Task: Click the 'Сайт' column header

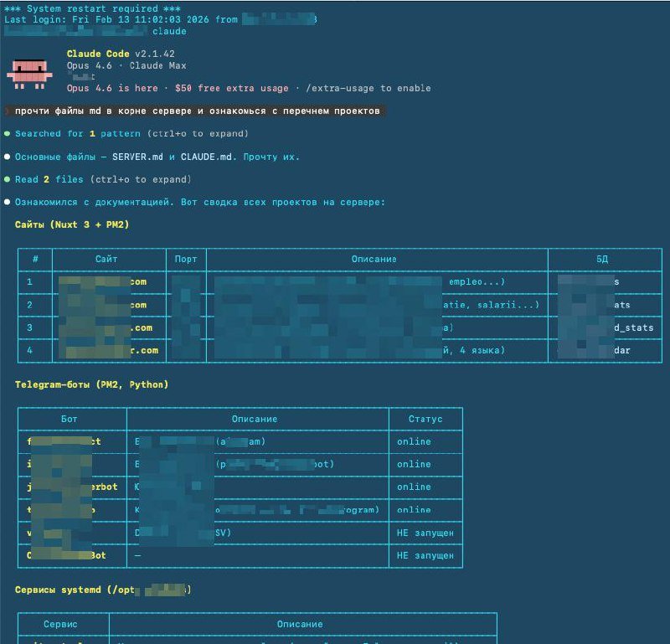Action: (106, 259)
